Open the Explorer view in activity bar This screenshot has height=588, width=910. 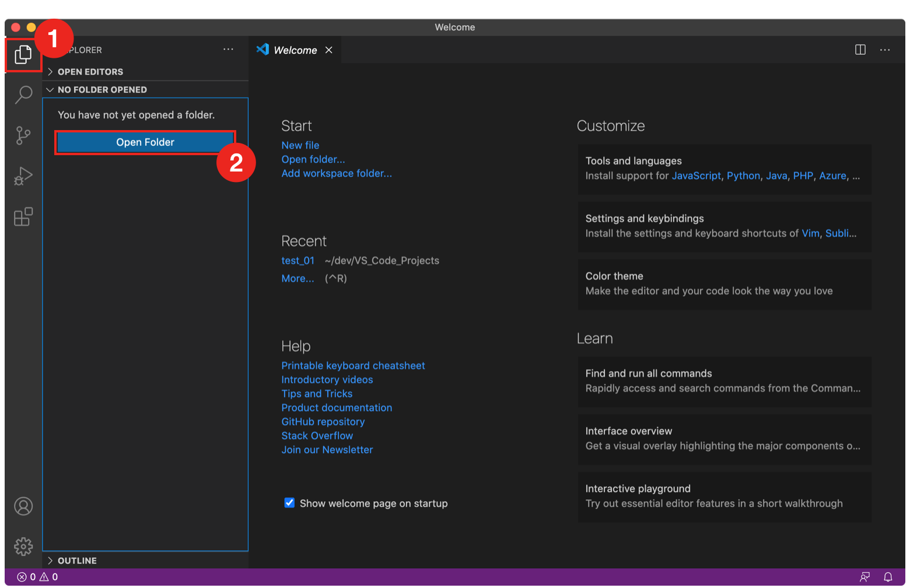coord(23,55)
